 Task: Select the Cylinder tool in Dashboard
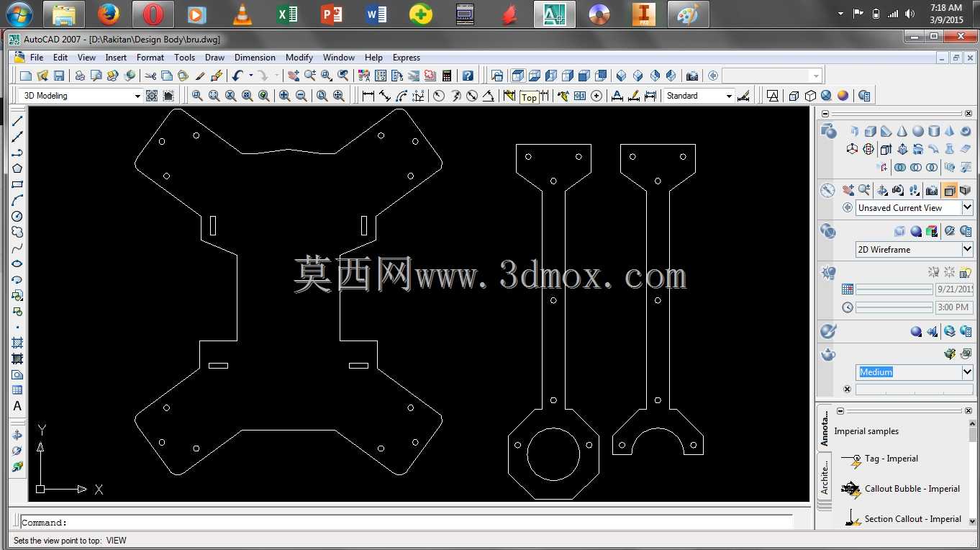[x=934, y=131]
